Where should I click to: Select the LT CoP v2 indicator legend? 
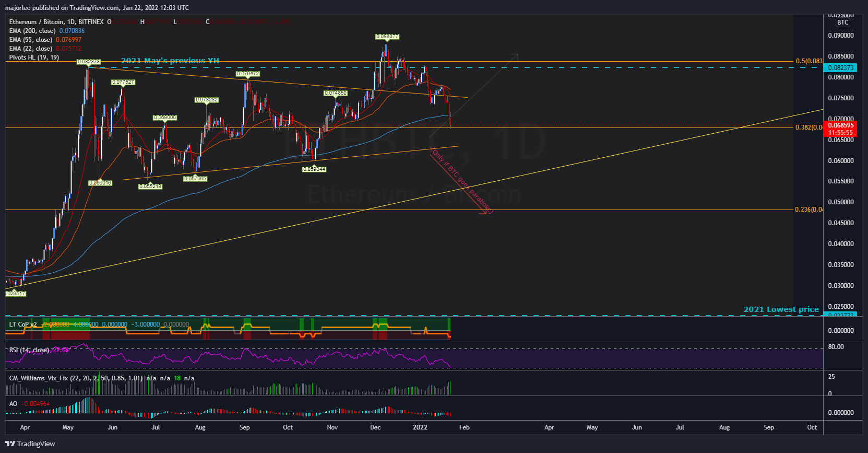(x=23, y=324)
